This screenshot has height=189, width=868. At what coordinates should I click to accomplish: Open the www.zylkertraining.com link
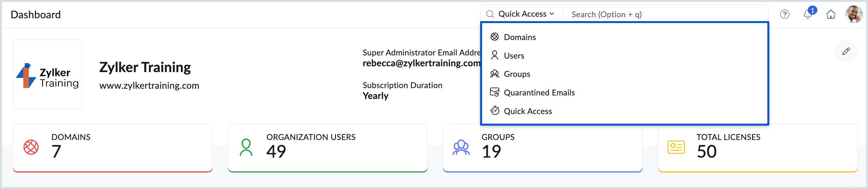point(149,86)
